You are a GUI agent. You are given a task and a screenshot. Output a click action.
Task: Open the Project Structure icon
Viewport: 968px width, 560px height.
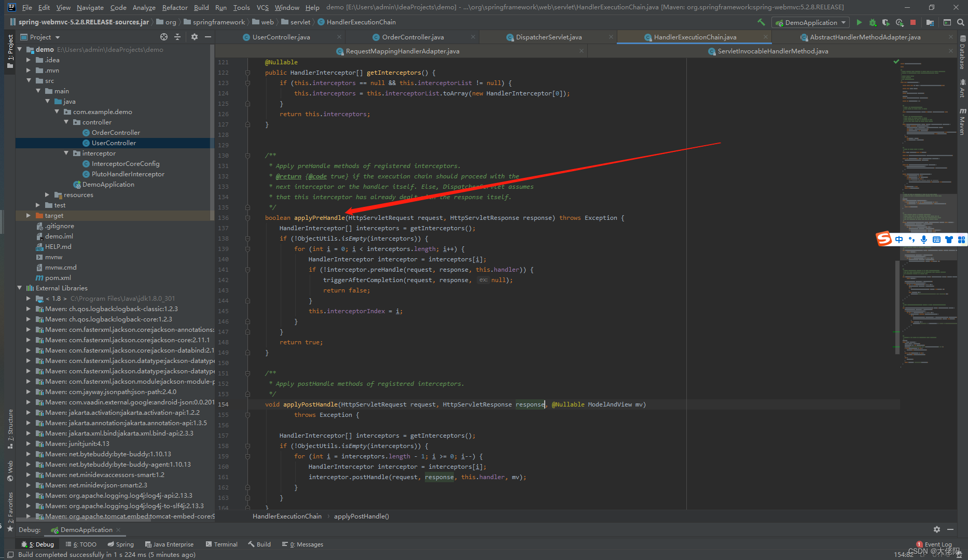tap(930, 22)
